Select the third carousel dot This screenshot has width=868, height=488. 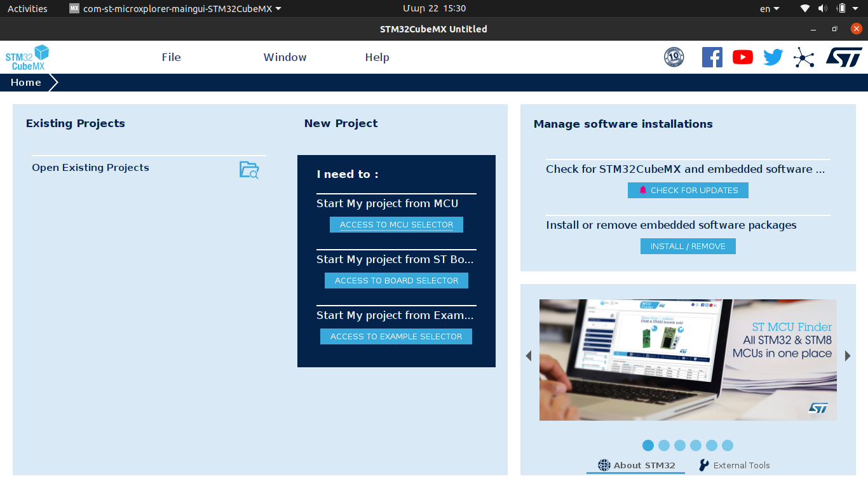[x=680, y=445]
